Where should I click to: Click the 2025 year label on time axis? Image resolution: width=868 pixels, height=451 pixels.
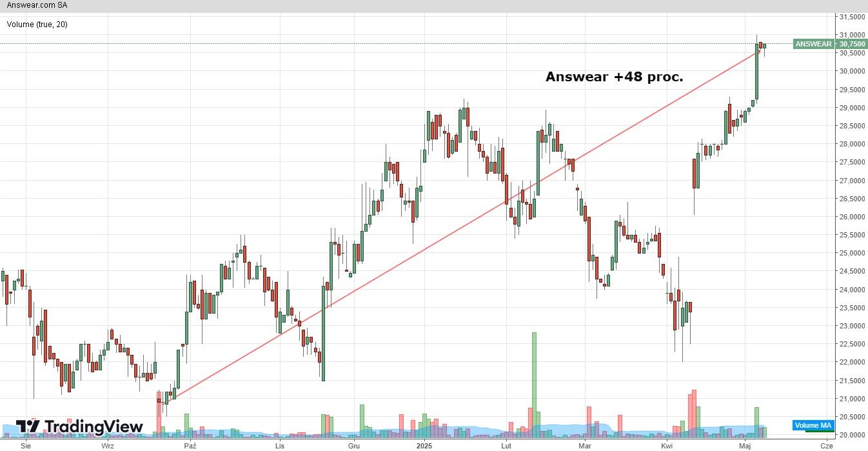tap(424, 445)
